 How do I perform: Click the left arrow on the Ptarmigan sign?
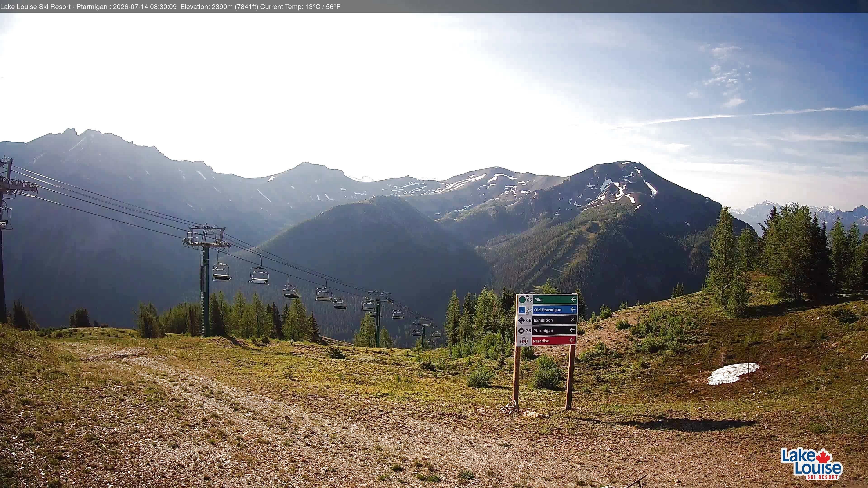coord(572,330)
